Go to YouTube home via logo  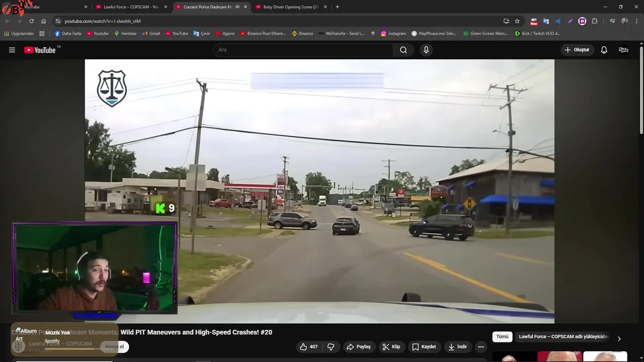coord(40,50)
